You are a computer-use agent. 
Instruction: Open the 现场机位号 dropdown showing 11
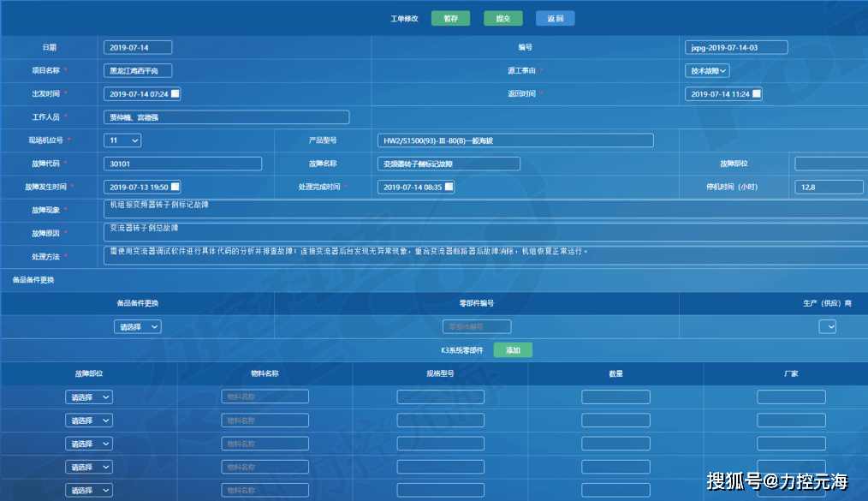122,140
